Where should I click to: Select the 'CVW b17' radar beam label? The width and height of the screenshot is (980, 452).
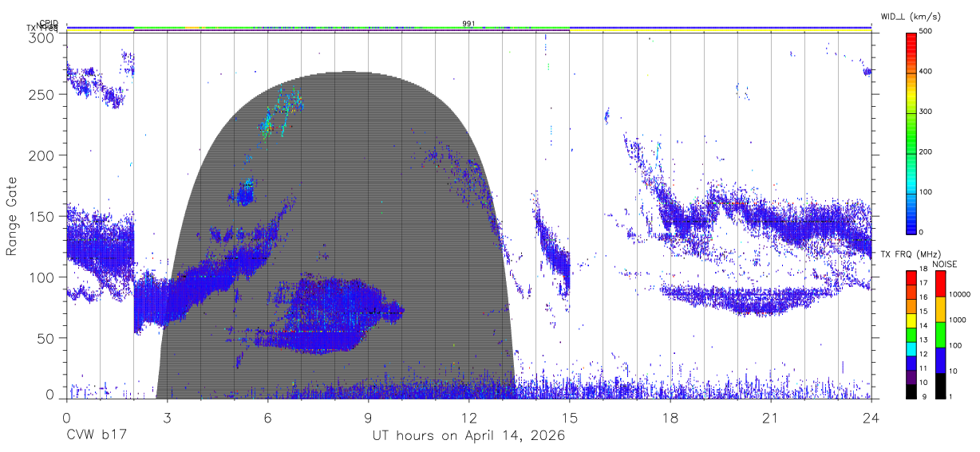point(96,435)
